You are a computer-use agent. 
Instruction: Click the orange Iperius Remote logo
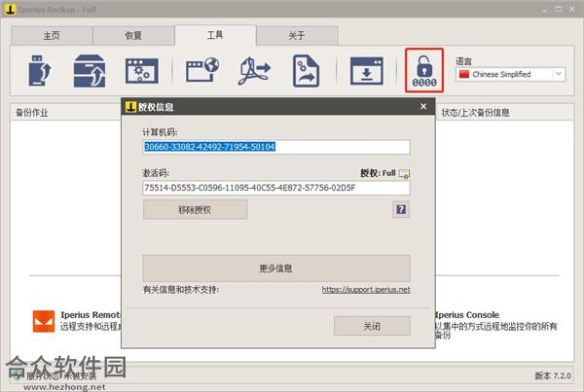[44, 321]
